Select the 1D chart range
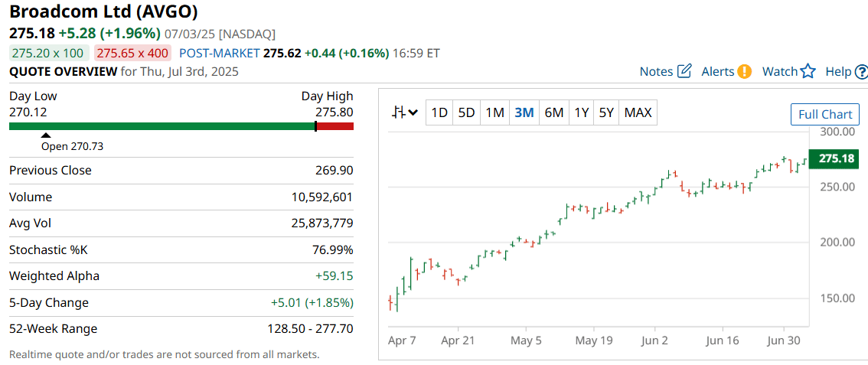The width and height of the screenshot is (868, 365). [439, 112]
